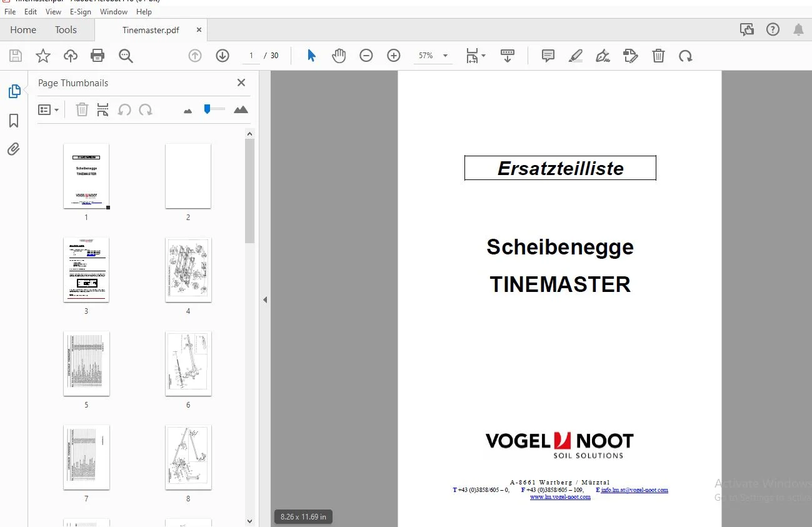Click thumbnail panel scroll up arrow
The image size is (812, 527).
point(249,134)
